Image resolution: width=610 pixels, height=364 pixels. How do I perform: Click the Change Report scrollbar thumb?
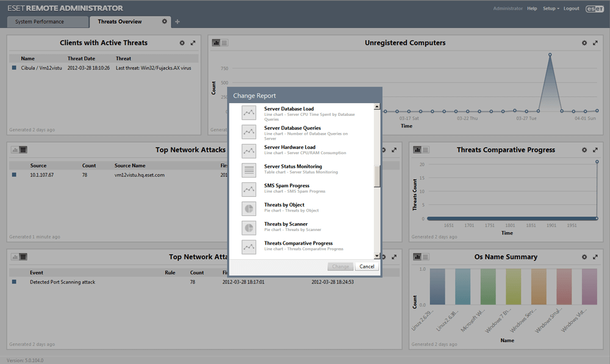376,176
